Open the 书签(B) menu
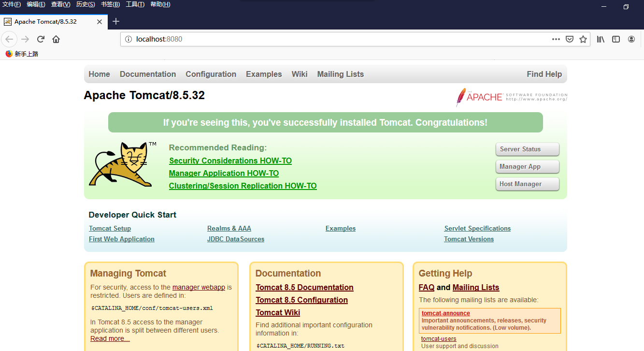 pyautogui.click(x=110, y=4)
